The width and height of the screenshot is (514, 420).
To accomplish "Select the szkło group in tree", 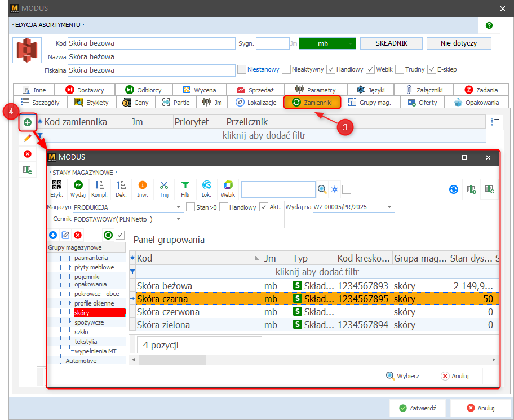I will click(x=82, y=332).
